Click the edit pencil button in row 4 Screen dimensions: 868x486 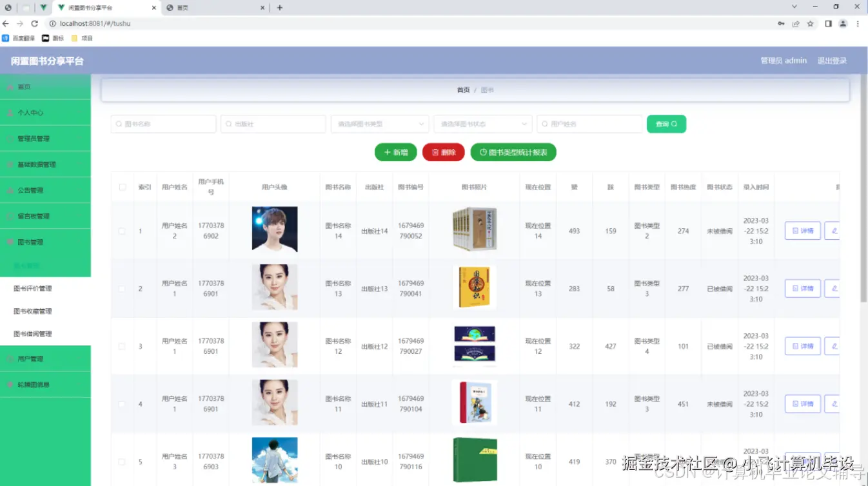coord(833,403)
